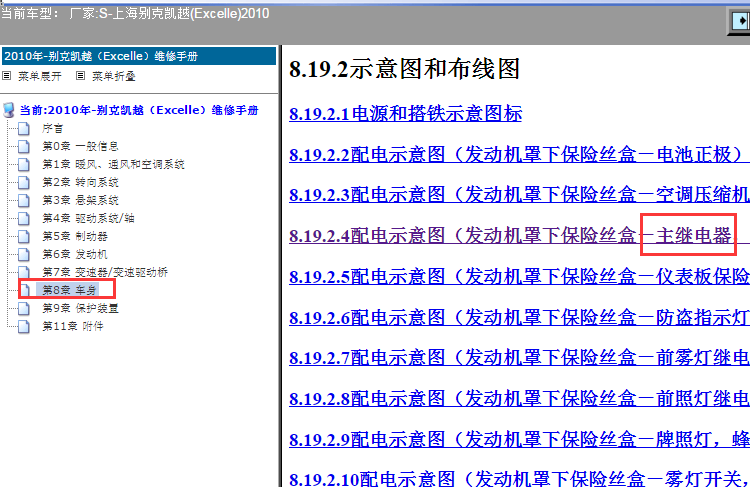750x487 pixels.
Task: Click the page icon beside 第2章 转向系统
Action: 23,182
